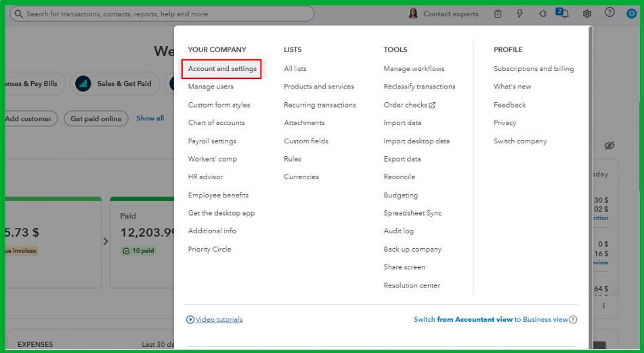Go to Chart of accounts
The image size is (644, 353).
tap(217, 122)
